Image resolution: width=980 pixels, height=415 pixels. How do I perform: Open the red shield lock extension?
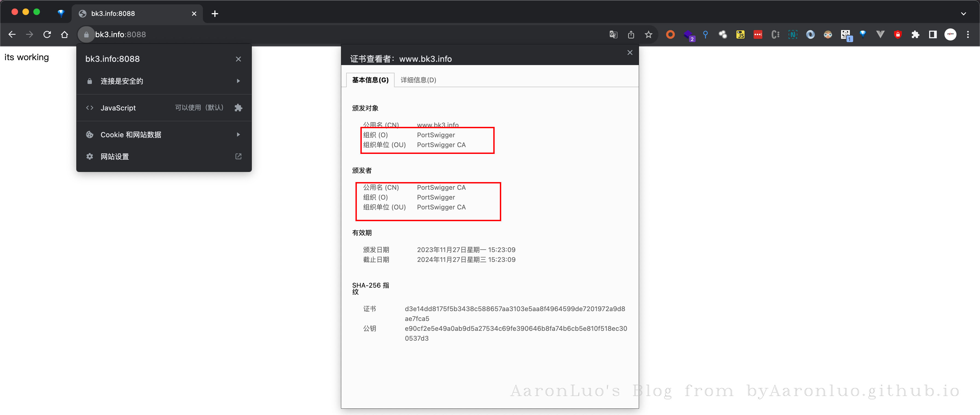coord(897,35)
